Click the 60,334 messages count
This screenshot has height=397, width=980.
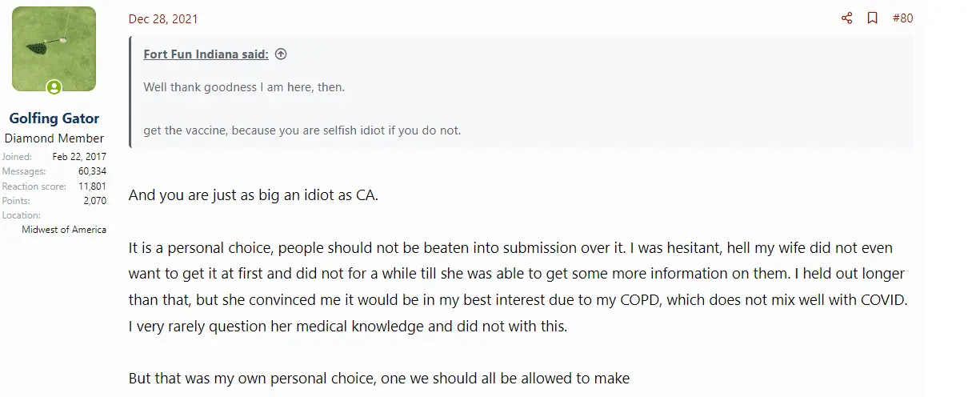pyautogui.click(x=92, y=171)
